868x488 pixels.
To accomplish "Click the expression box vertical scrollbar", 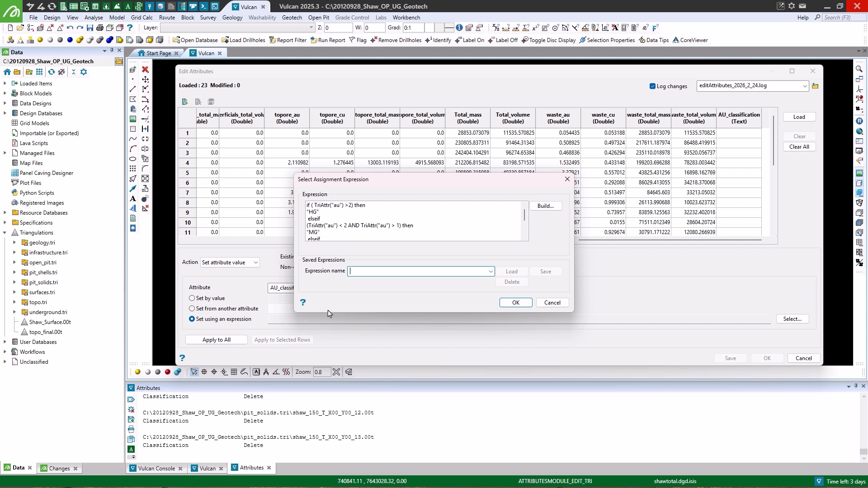I will tap(524, 216).
